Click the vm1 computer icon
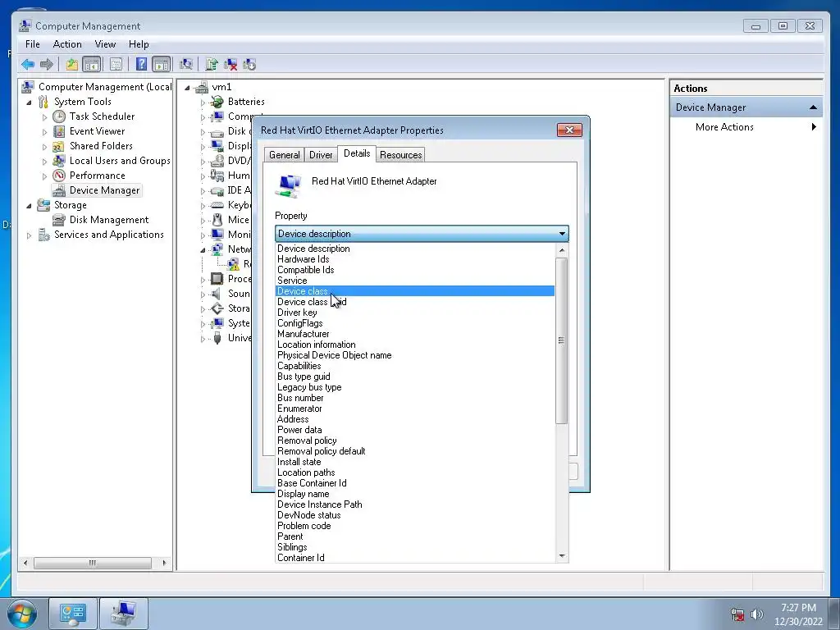 (x=202, y=87)
